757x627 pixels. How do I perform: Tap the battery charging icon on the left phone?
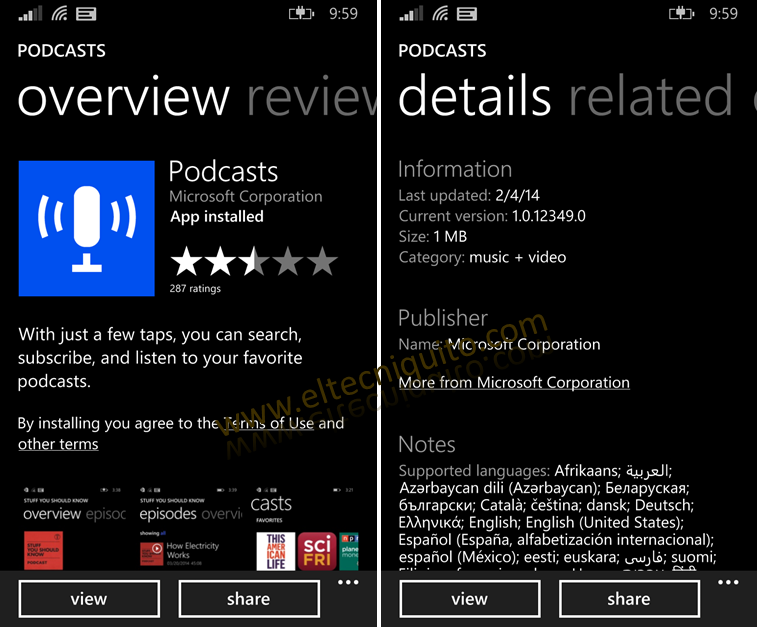pos(301,14)
